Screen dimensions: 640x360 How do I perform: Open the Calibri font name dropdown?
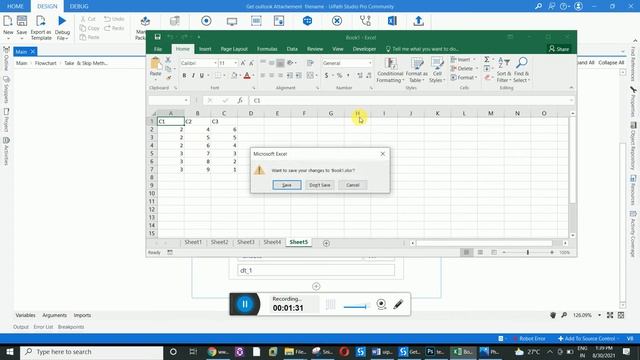click(215, 63)
